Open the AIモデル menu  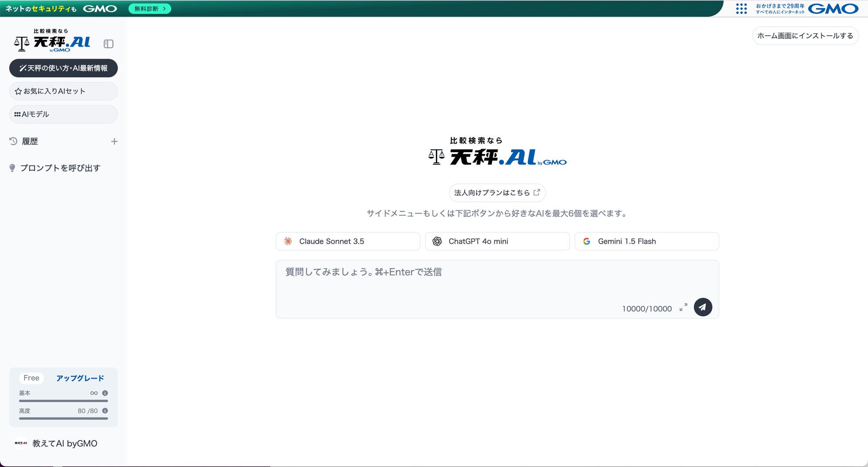[64, 114]
